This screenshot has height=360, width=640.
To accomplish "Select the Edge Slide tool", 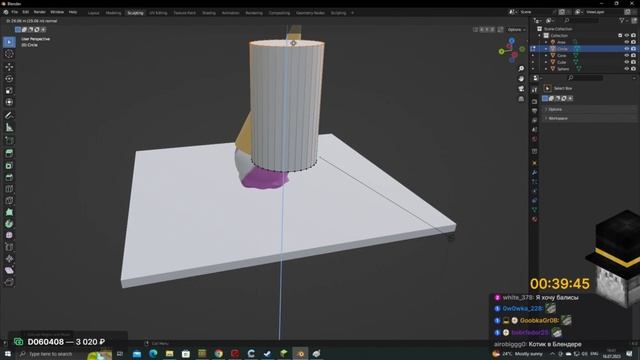I will [9, 247].
